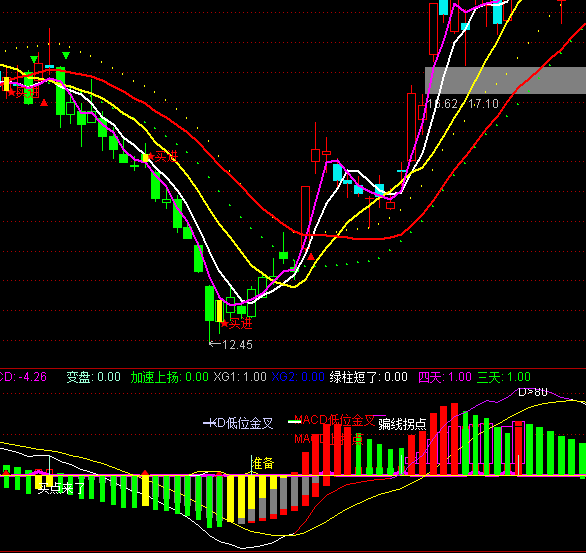Click the tallest red MACD histogram bar
The height and width of the screenshot is (553, 586).
[454, 439]
